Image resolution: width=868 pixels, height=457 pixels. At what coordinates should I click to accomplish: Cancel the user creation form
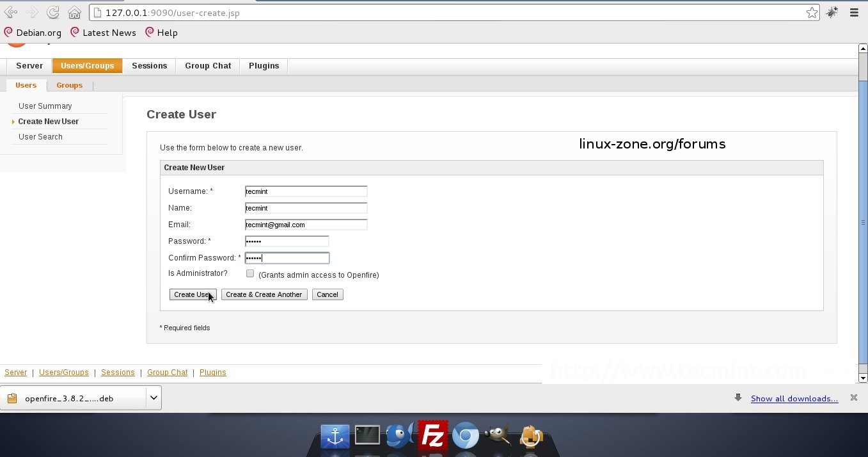[327, 294]
